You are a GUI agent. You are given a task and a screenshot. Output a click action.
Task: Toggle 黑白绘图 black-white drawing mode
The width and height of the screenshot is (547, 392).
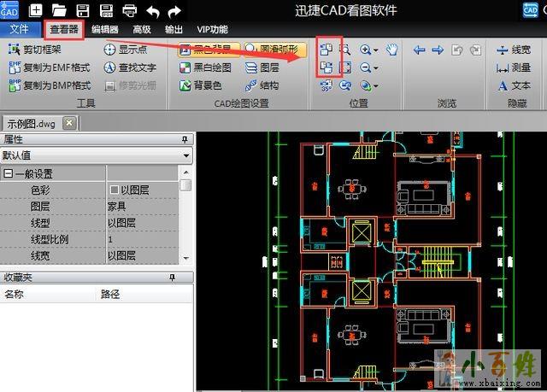[205, 67]
